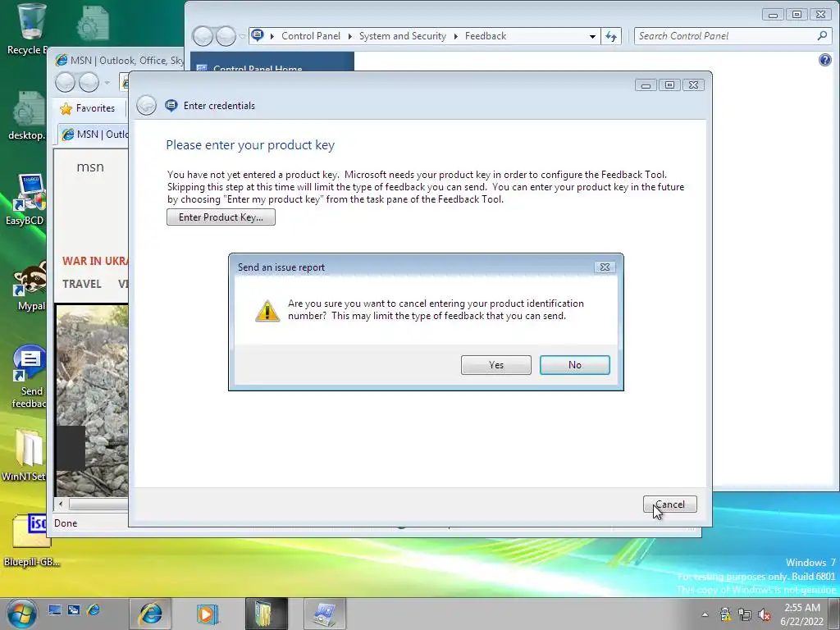This screenshot has height=630, width=840.
Task: Click the network tray icon
Action: (x=745, y=614)
